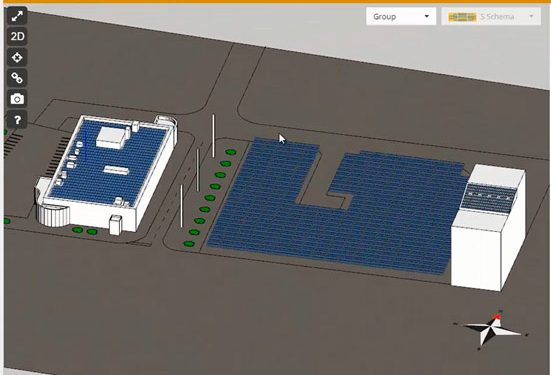Viewport: 551px width, 375px height.
Task: Click the topmost green tree in the row
Action: (x=231, y=152)
